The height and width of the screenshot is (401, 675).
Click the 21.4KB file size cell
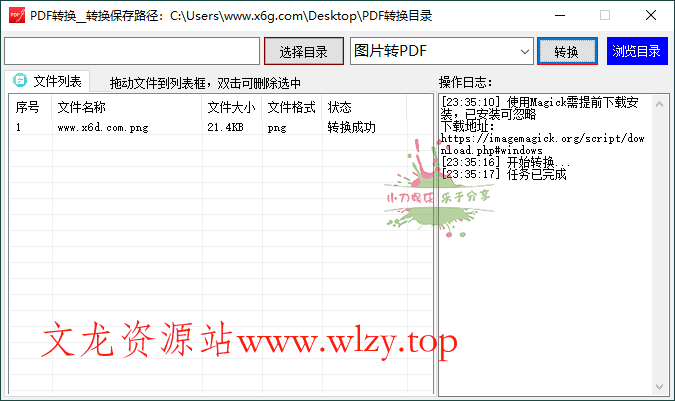coord(226,127)
